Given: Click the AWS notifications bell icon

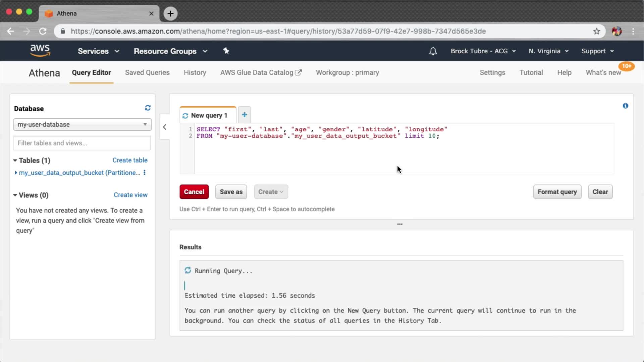Looking at the screenshot, I should pyautogui.click(x=433, y=51).
